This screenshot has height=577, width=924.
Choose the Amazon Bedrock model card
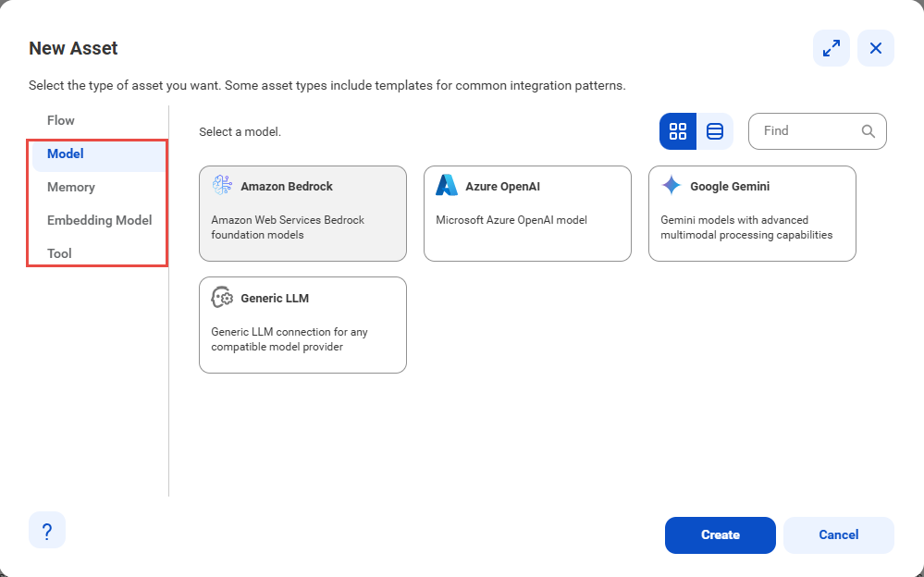[302, 214]
